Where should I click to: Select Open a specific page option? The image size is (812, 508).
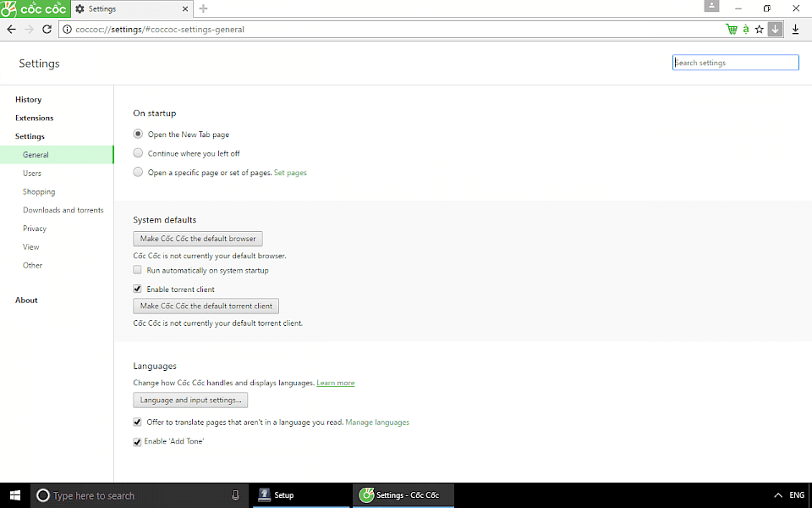point(138,172)
